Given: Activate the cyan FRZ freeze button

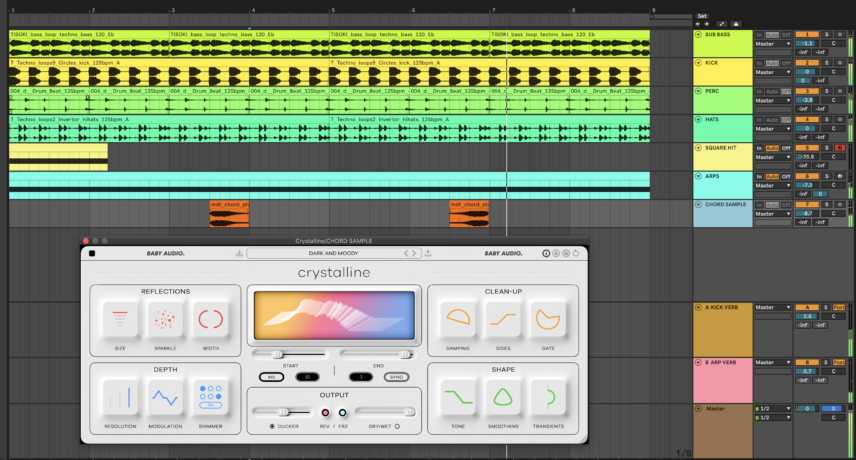Looking at the screenshot, I should click(x=342, y=413).
